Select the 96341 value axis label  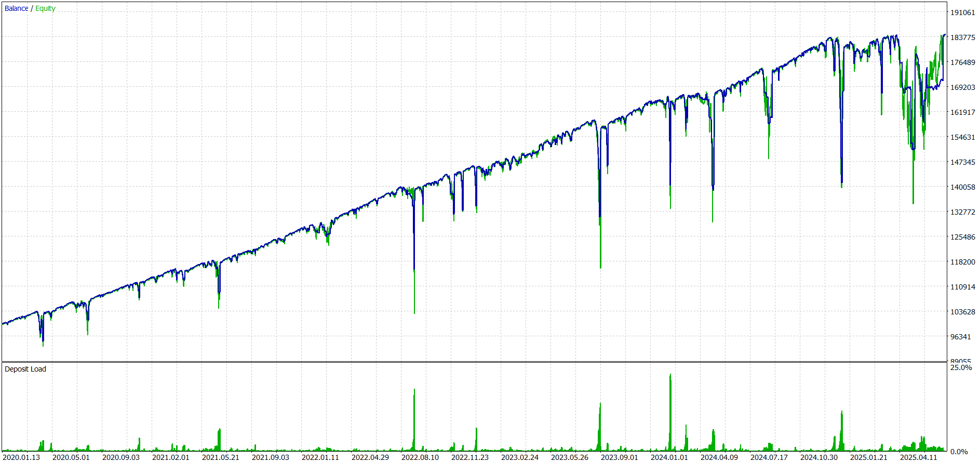coord(960,337)
